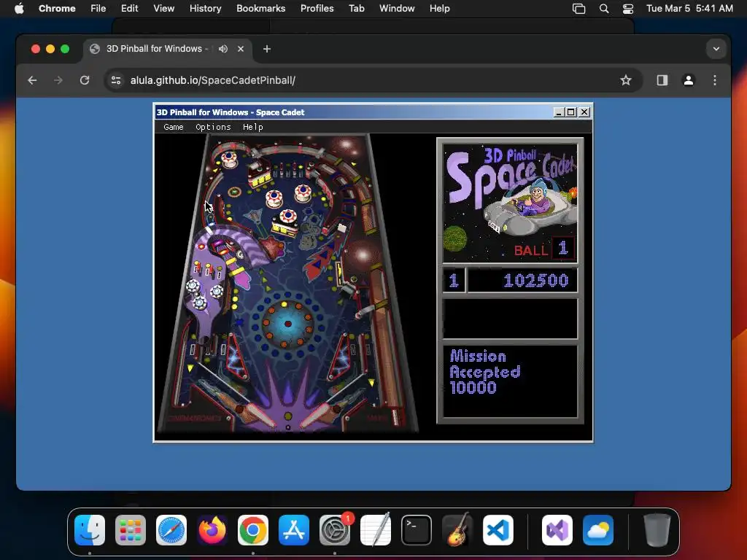Screen dimensions: 747x560
Task: Open Spotlight search in menu bar
Action: point(603,8)
